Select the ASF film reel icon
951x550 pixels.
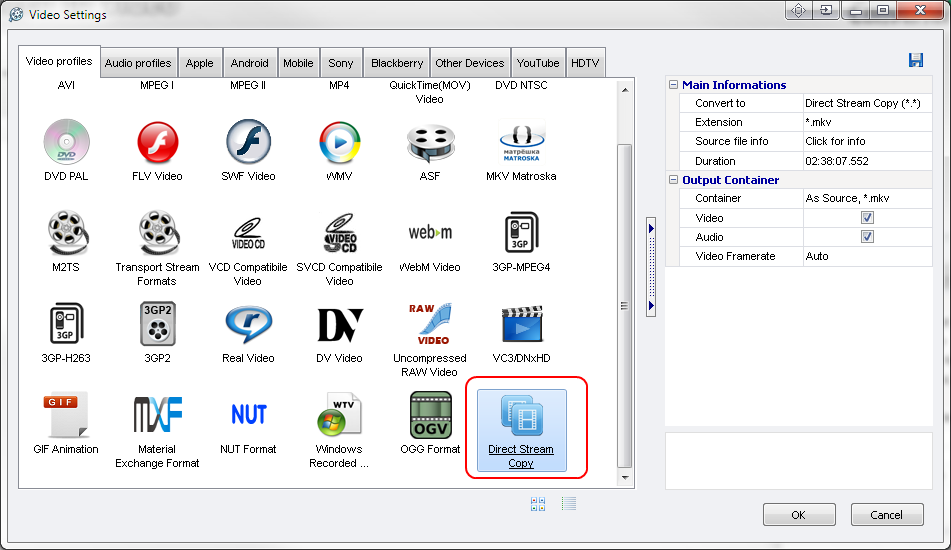point(430,143)
